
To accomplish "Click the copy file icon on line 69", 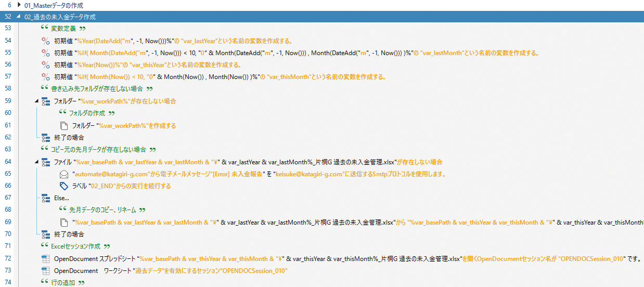I will click(x=65, y=223).
